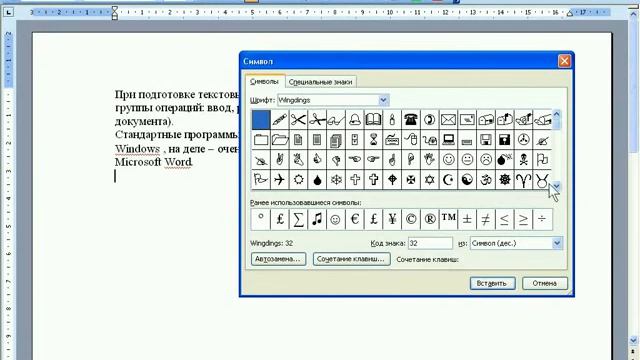Click the Сочетание клавиш button

click(x=351, y=259)
